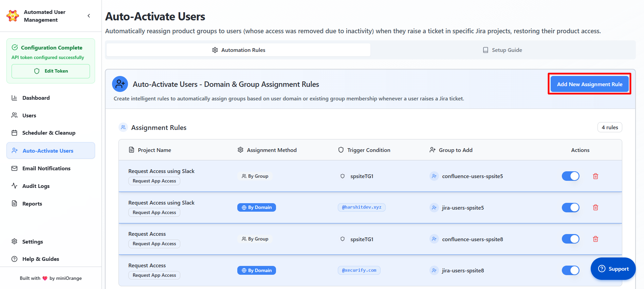Delete the confluence-users-spsite8 rule
The width and height of the screenshot is (644, 289).
pyautogui.click(x=595, y=239)
